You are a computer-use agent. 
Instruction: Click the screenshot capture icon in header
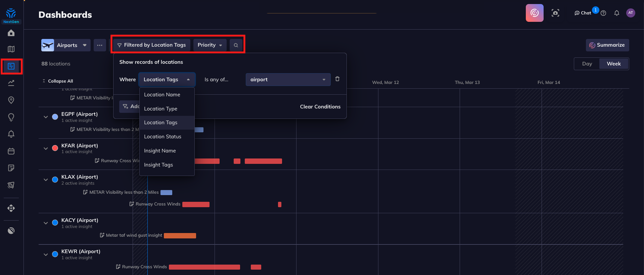(555, 13)
